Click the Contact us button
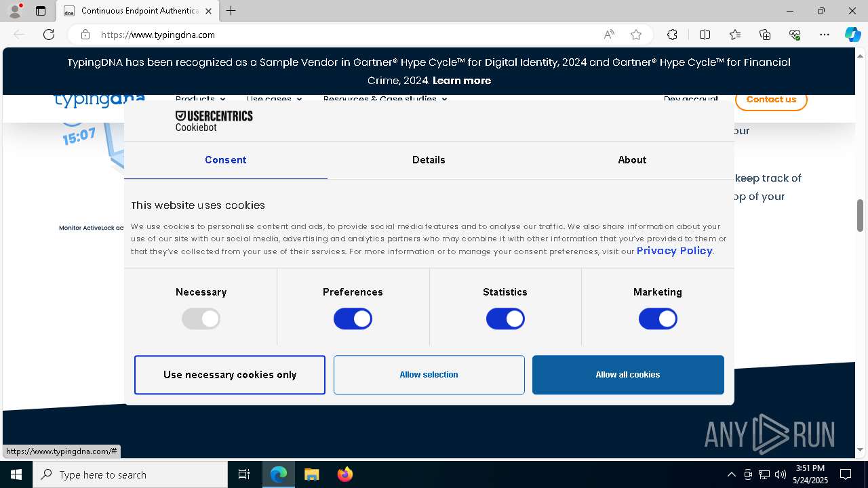This screenshot has height=488, width=868. click(x=771, y=100)
